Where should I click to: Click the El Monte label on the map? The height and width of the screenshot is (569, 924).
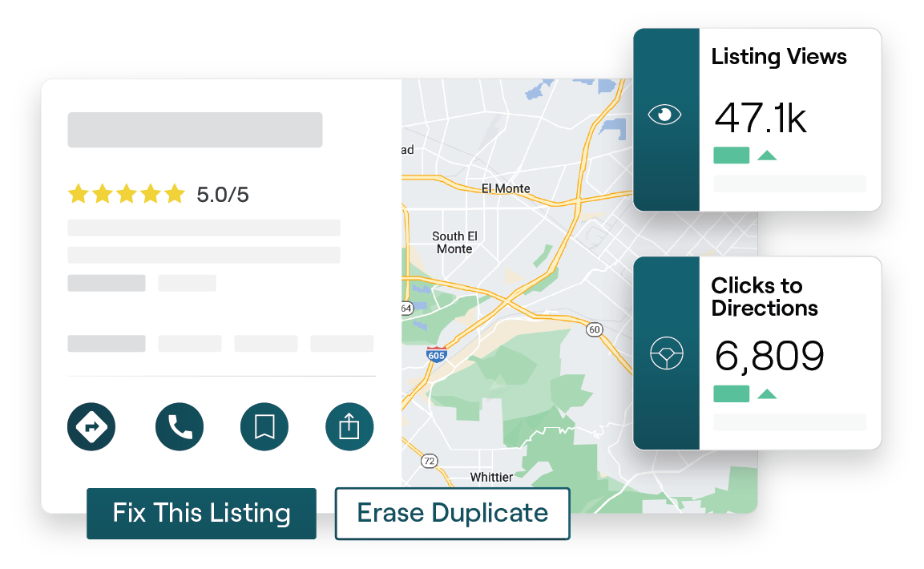506,188
